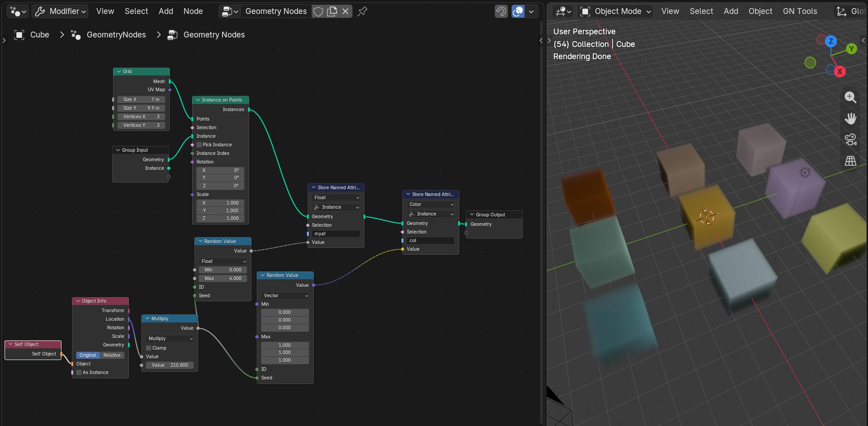Adjust Max 4.000 slider on Random Value
The width and height of the screenshot is (868, 426).
[223, 278]
